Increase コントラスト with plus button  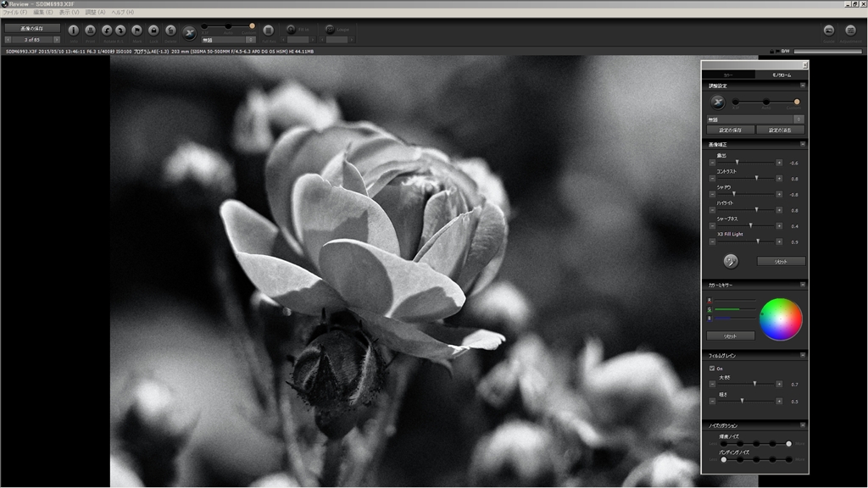779,179
